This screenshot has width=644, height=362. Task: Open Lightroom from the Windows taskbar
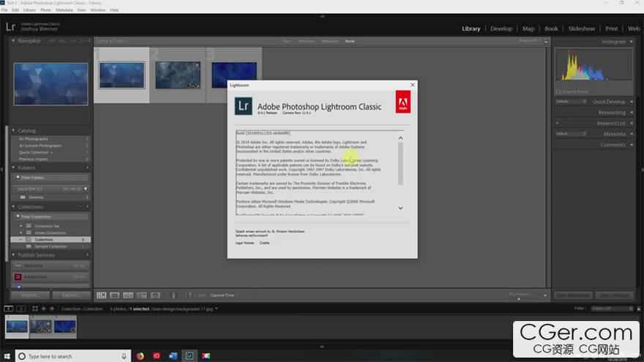tap(190, 356)
